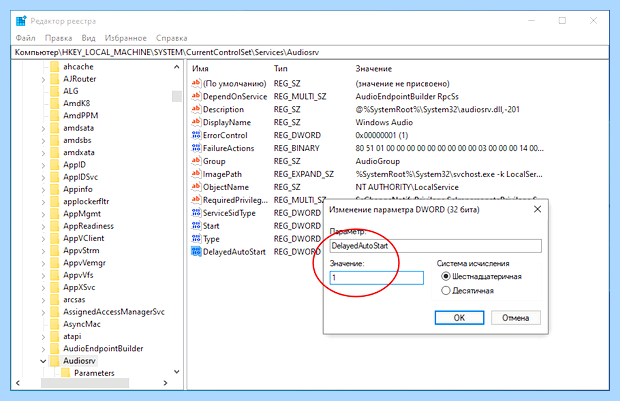Image resolution: width=620 pixels, height=401 pixels.
Task: Collapse the Audiosrv tree node
Action: pos(43,361)
